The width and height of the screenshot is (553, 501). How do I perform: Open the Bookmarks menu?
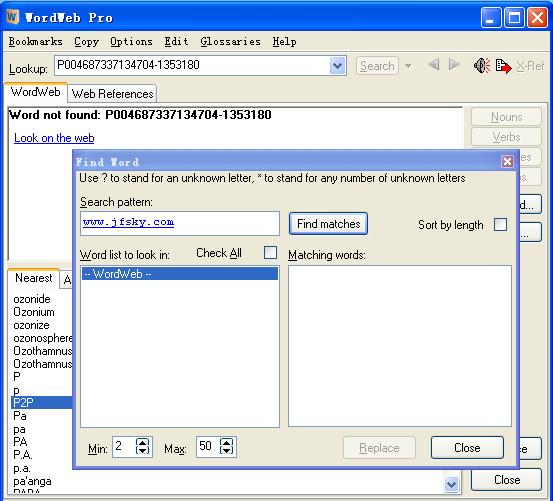[35, 42]
